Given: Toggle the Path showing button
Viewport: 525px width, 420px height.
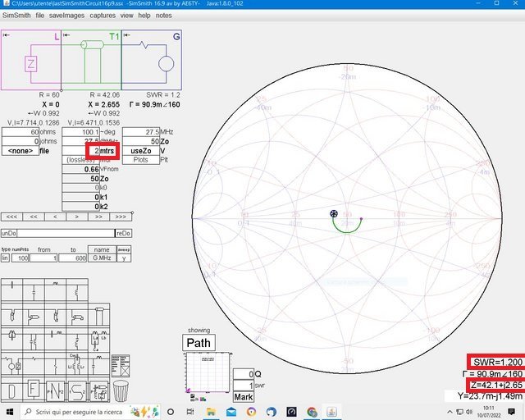Looking at the screenshot, I should point(199,343).
